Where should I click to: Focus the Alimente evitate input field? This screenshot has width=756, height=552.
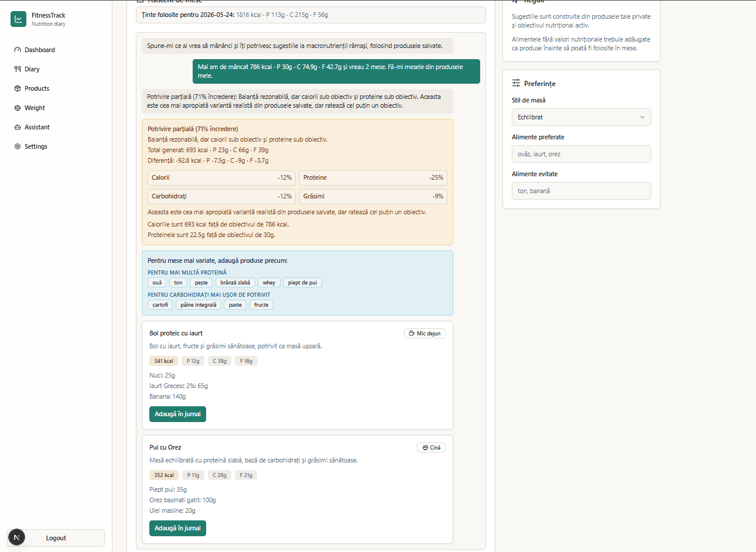coord(581,191)
